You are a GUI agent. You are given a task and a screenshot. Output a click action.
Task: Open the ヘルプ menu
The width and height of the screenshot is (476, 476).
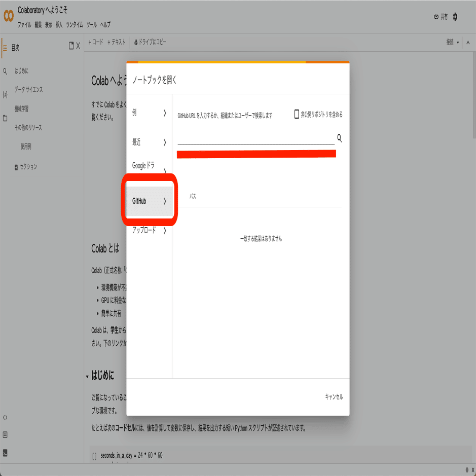(105, 25)
